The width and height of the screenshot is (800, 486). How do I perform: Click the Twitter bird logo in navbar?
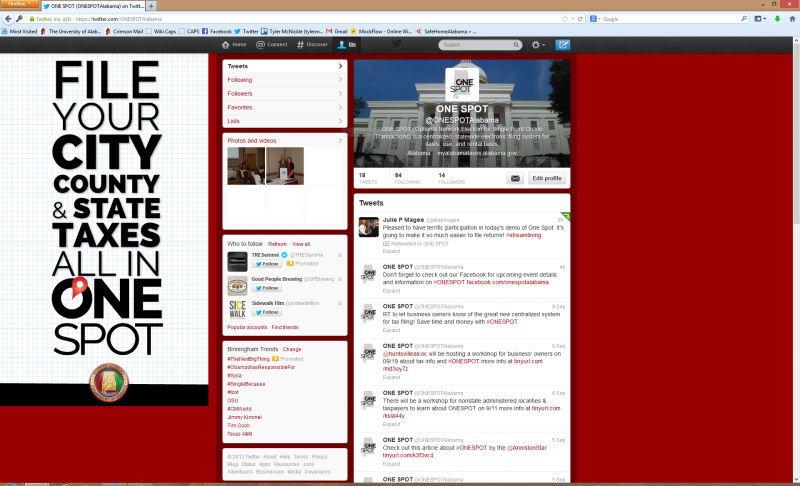[396, 44]
